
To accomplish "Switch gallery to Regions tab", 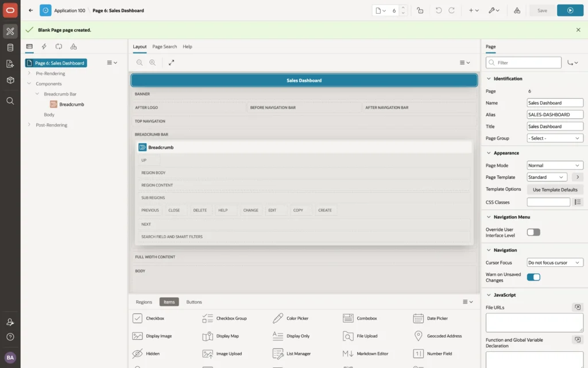I will (x=144, y=302).
